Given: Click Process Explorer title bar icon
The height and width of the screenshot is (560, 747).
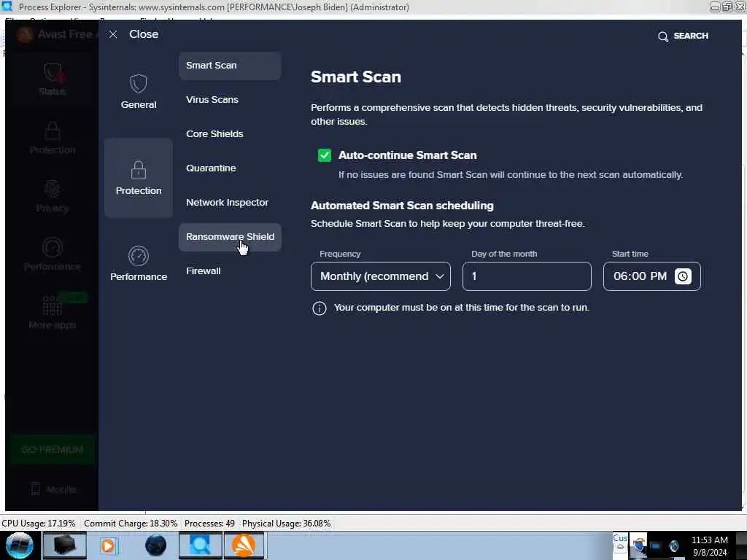Looking at the screenshot, I should pos(7,6).
